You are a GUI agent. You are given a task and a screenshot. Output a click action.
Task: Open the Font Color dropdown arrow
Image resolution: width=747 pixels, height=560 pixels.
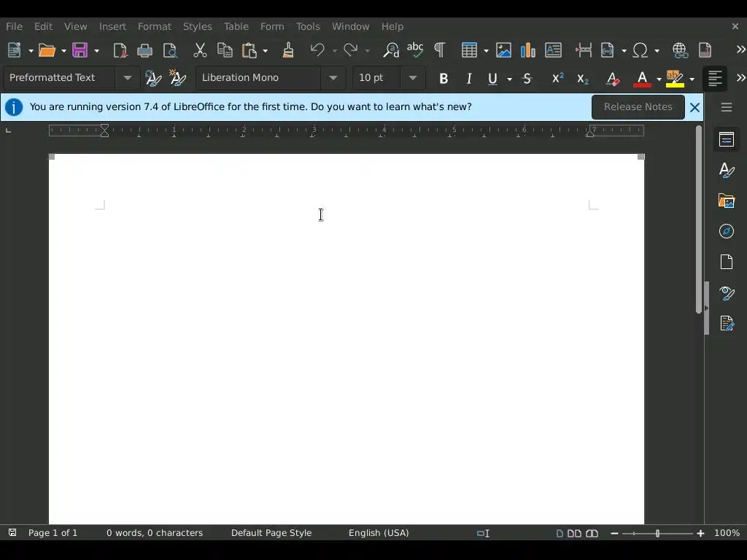point(659,79)
